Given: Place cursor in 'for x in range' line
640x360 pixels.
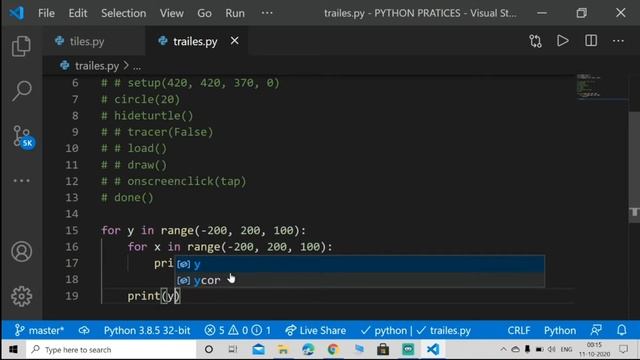Looking at the screenshot, I should tap(230, 247).
